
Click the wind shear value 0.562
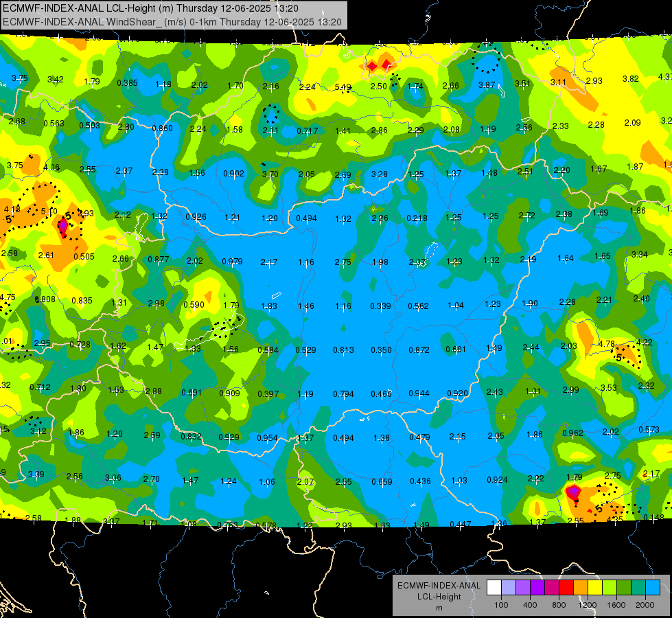[x=418, y=306]
